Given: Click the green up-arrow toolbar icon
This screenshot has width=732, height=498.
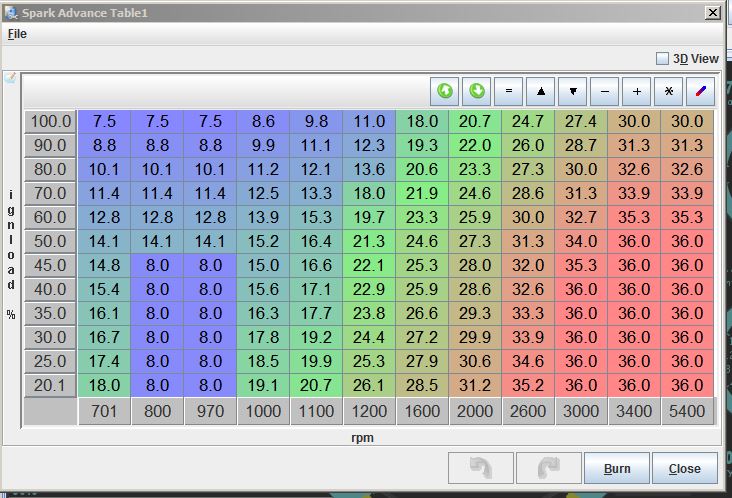Looking at the screenshot, I should coord(445,91).
